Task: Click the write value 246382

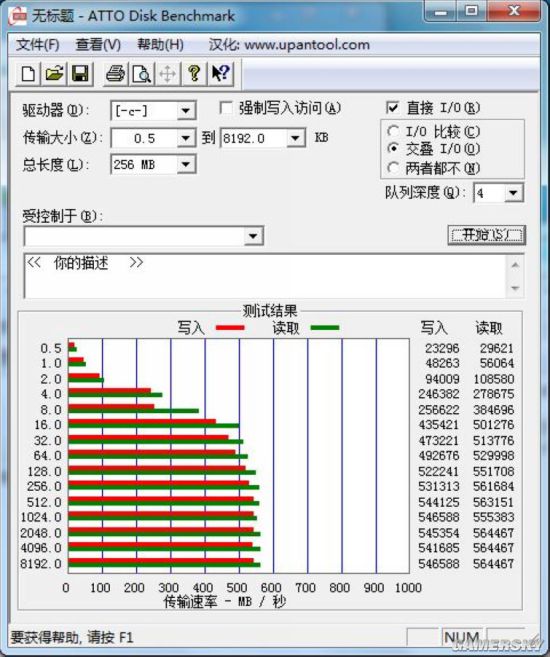Action: (x=439, y=394)
